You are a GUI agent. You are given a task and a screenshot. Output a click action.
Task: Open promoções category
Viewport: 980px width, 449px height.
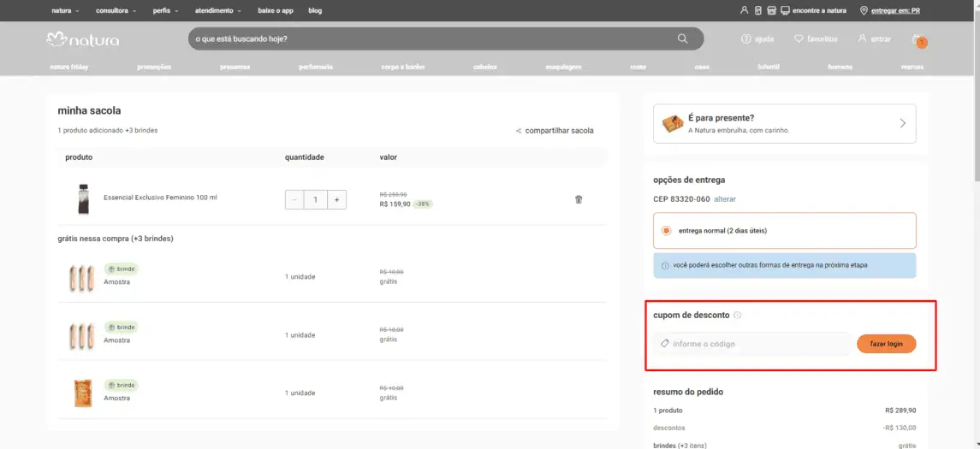(x=154, y=67)
